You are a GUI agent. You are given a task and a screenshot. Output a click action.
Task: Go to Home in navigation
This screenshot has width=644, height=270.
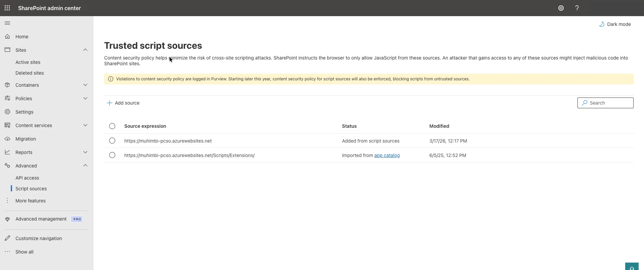pyautogui.click(x=22, y=37)
